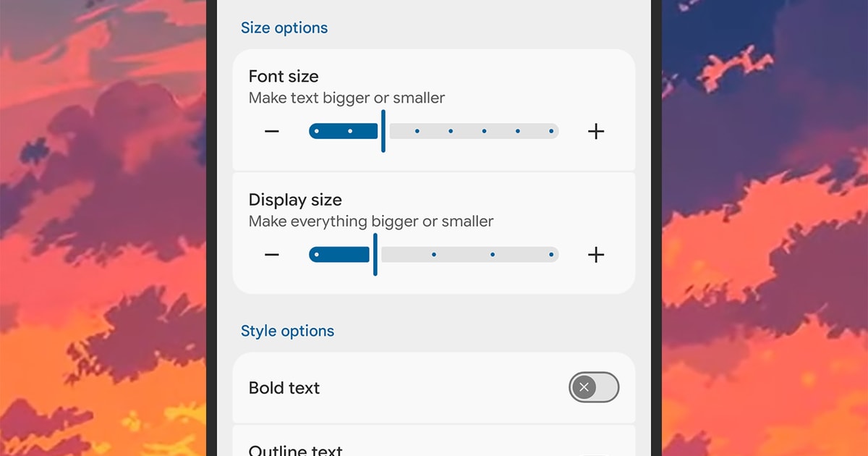Image resolution: width=868 pixels, height=456 pixels.
Task: Set Display size slider to its largest stop
Action: [x=551, y=255]
